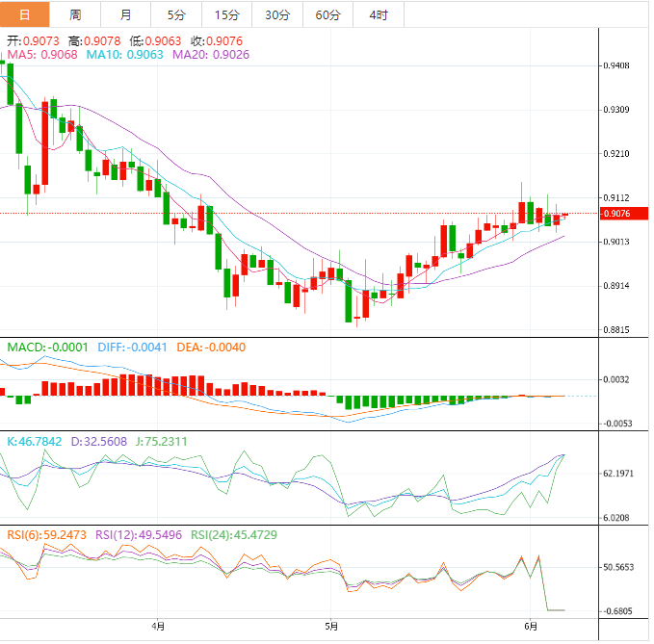
Task: Switch to the 5分 timeframe tab
Action: coord(176,14)
